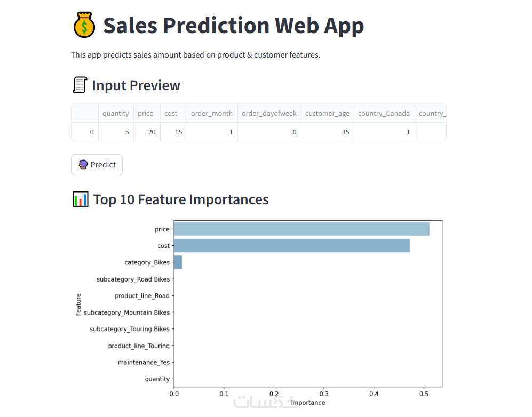The width and height of the screenshot is (532, 417).
Task: Click the order_month column header
Action: tap(212, 113)
